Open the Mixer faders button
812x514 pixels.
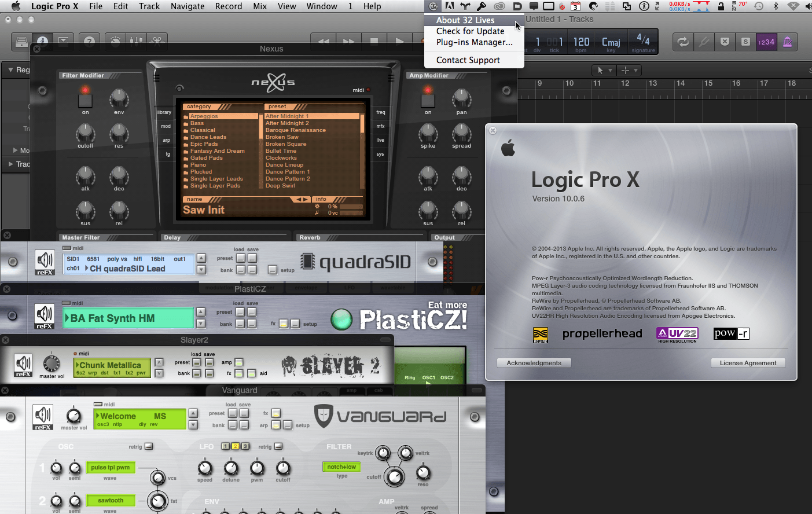point(137,42)
